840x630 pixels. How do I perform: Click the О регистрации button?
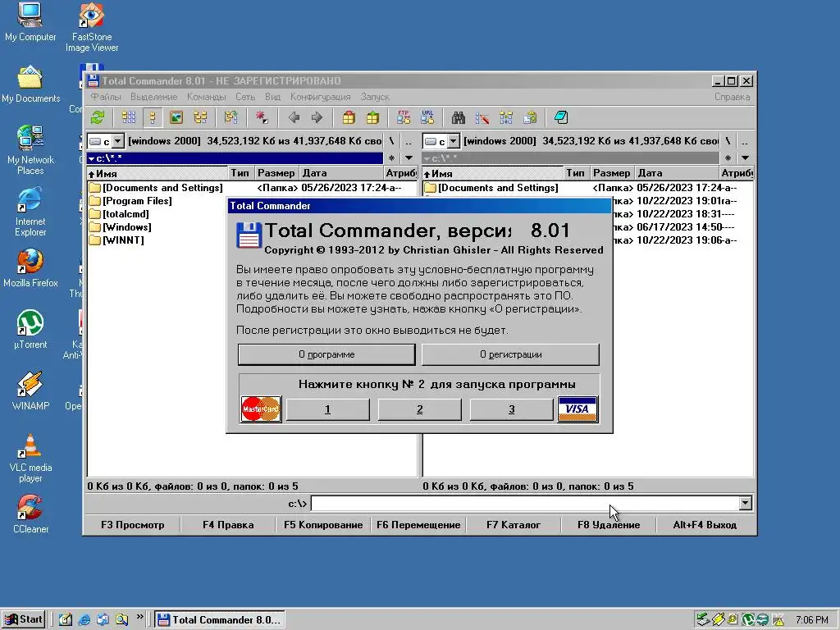click(x=510, y=354)
